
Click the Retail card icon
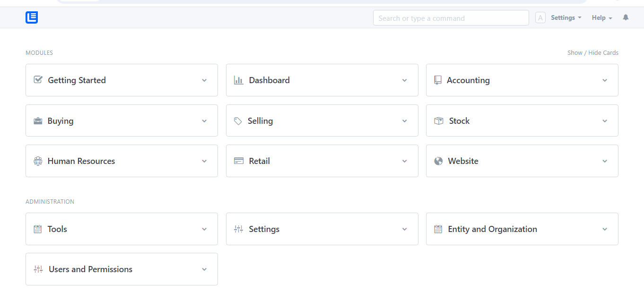coord(239,161)
